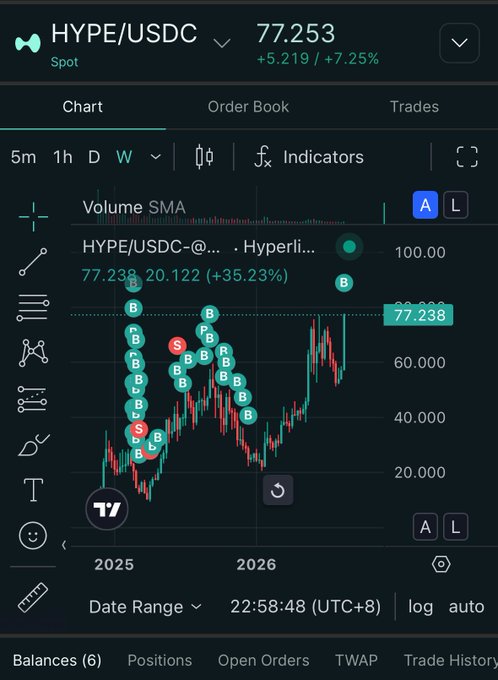Select the ruler measure tool
This screenshot has width=498, height=680.
pyautogui.click(x=33, y=597)
